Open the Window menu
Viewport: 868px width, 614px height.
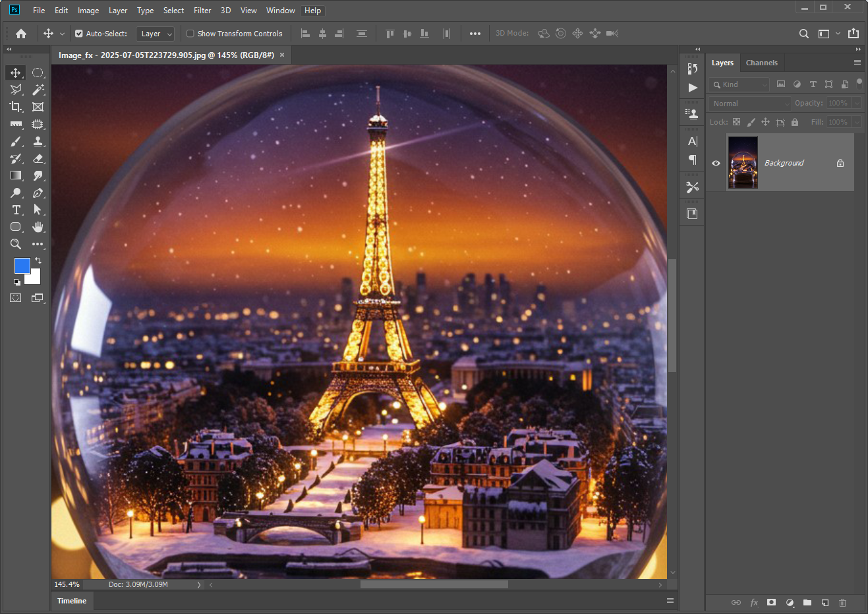click(x=280, y=11)
